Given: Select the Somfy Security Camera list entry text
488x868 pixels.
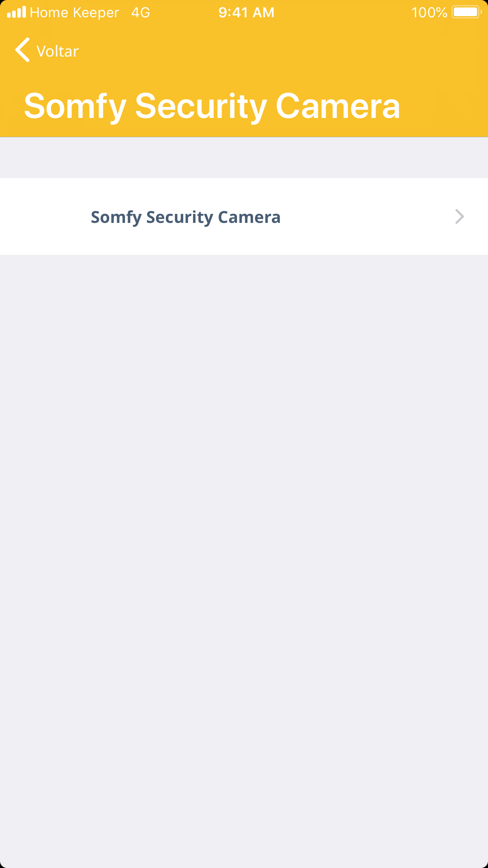Looking at the screenshot, I should coord(185,217).
